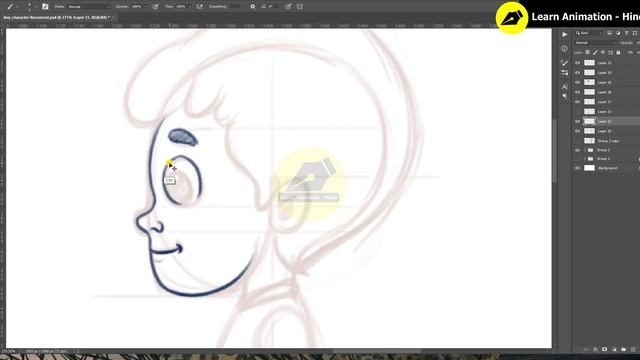This screenshot has height=360, width=640.
Task: Add a layer style via fx icon
Action: (x=596, y=350)
